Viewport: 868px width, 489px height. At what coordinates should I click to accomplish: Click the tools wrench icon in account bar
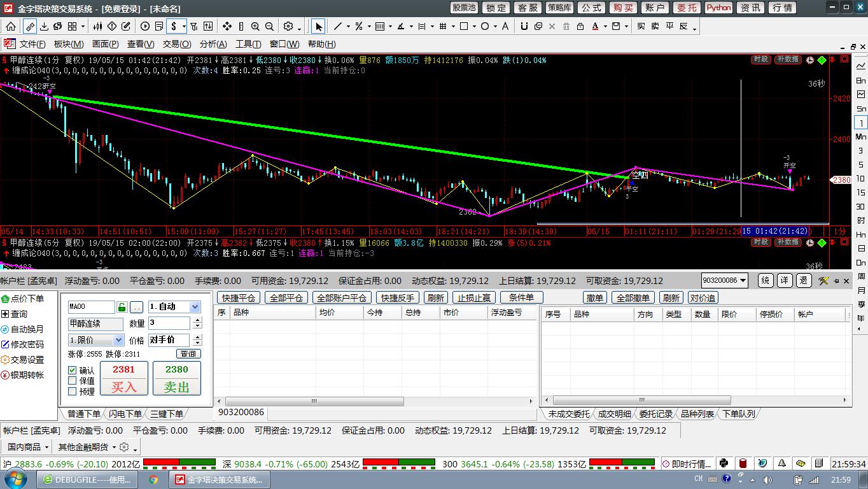click(x=823, y=280)
